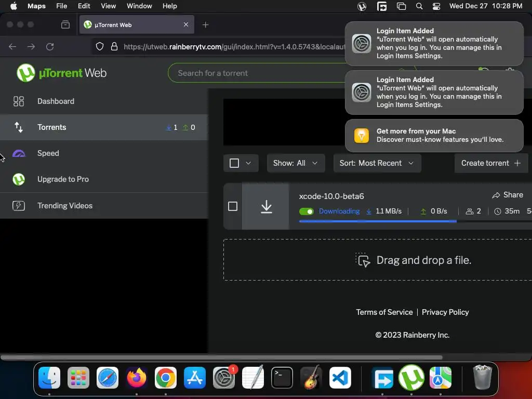Click the first Login Item Added notification
This screenshot has width=532, height=399.
(x=434, y=44)
